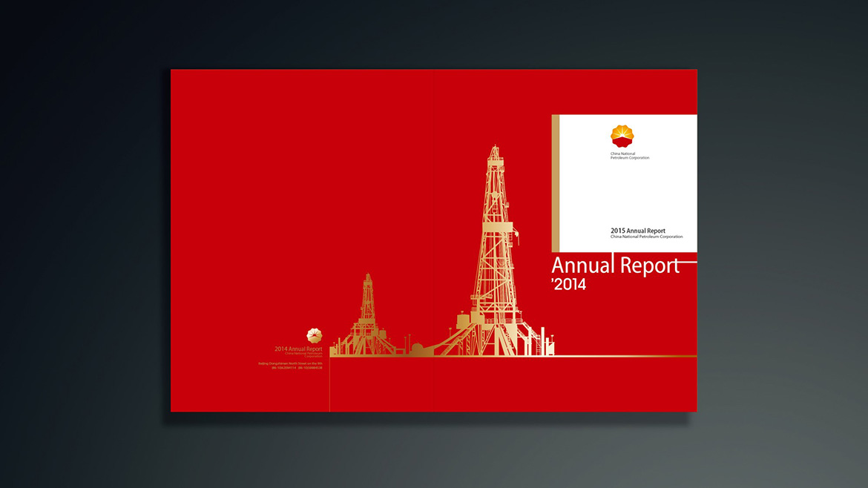This screenshot has width=868, height=488.
Task: Click the gold dome tank between the rigs
Action: tap(417, 349)
